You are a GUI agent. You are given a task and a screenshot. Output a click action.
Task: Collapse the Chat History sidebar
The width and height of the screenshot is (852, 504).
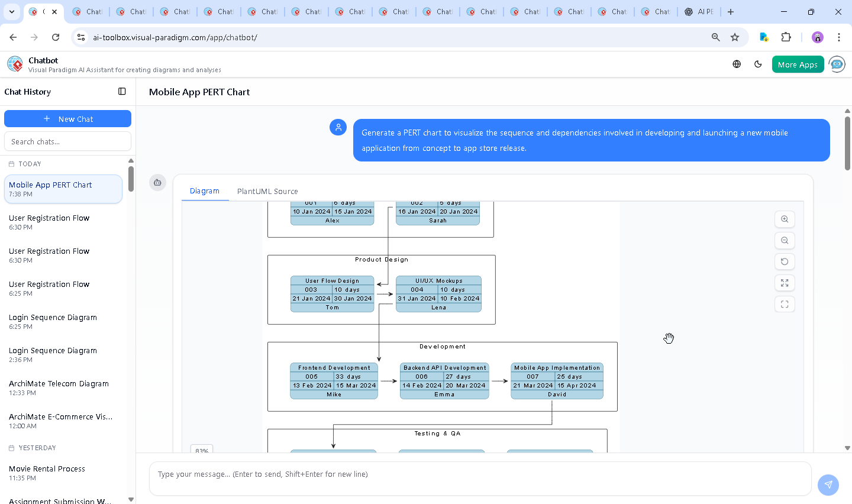[x=122, y=92]
